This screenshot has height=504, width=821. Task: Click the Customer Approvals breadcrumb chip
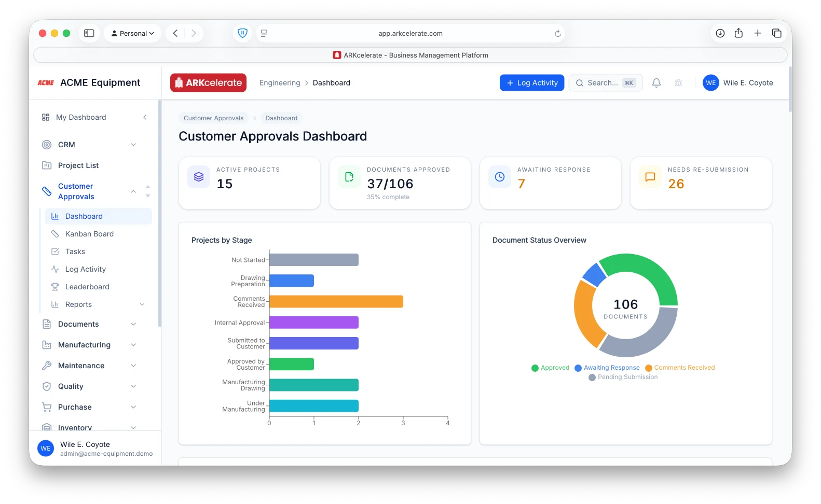pos(213,118)
